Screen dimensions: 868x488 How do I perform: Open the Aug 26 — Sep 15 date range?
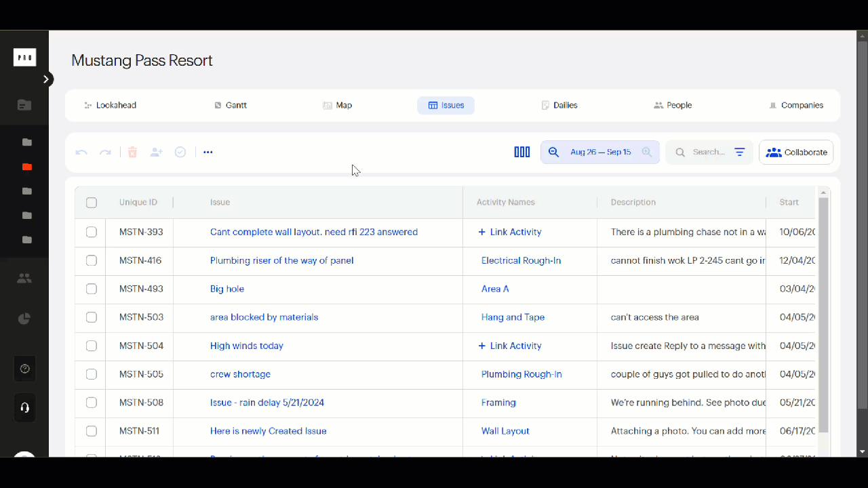click(x=601, y=152)
